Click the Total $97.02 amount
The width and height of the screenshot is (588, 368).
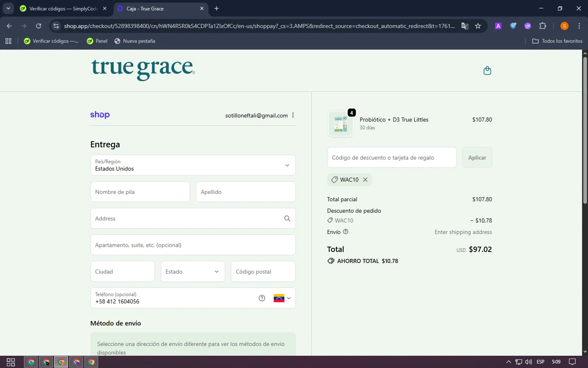pos(480,249)
